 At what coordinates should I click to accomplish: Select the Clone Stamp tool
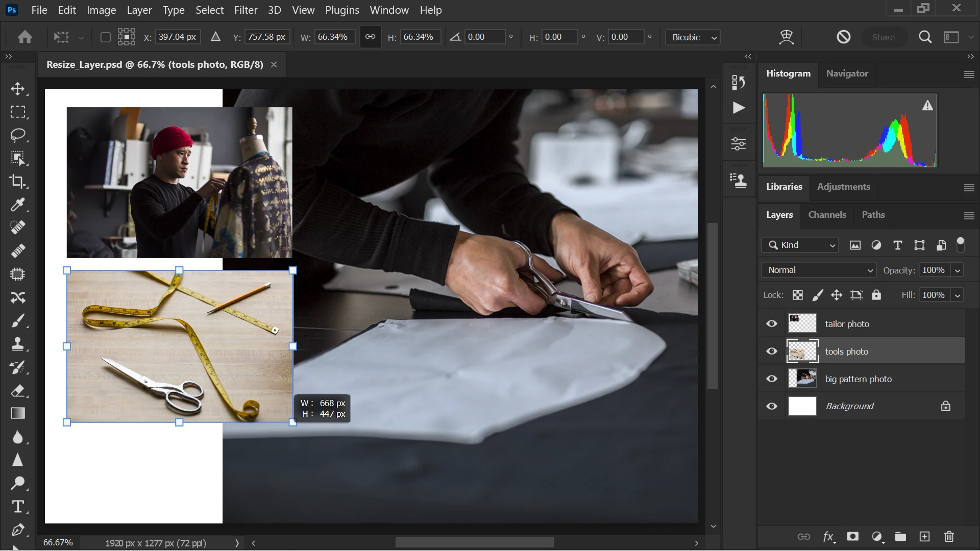point(18,344)
